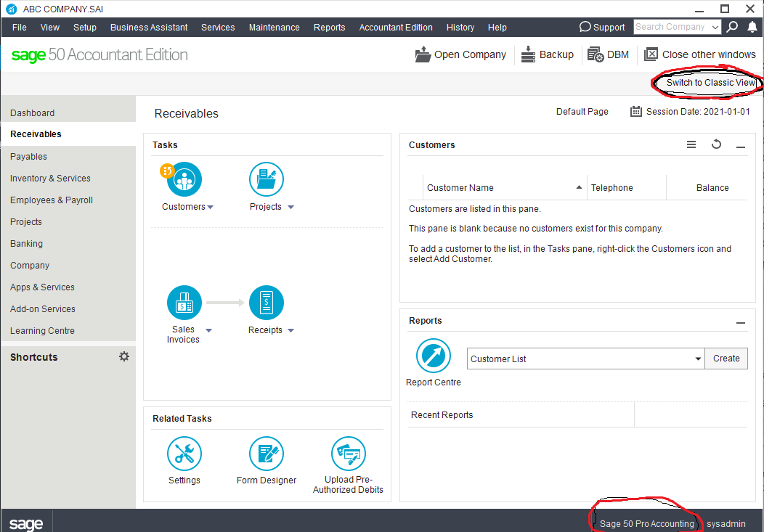Image resolution: width=764 pixels, height=532 pixels.
Task: Open the DBM database manager icon
Action: tap(596, 54)
